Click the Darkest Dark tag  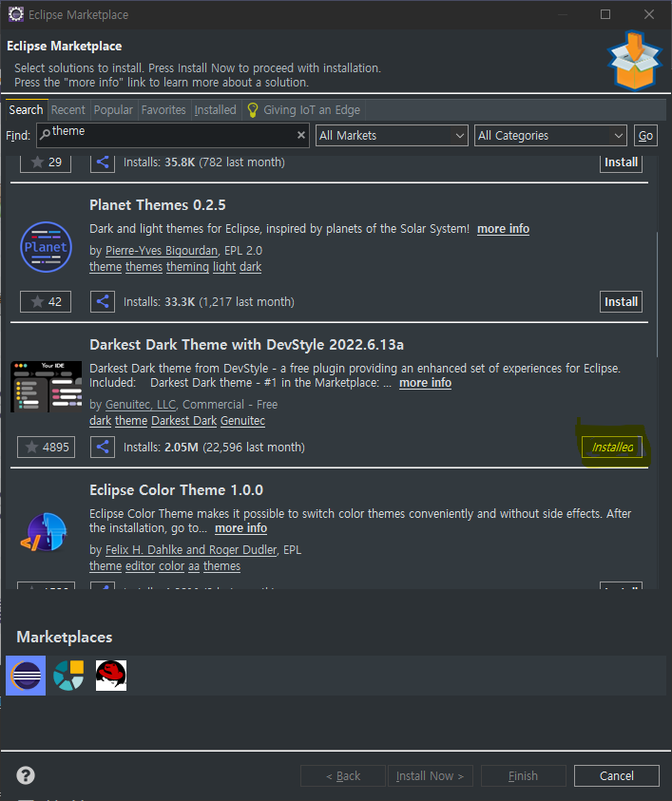184,420
